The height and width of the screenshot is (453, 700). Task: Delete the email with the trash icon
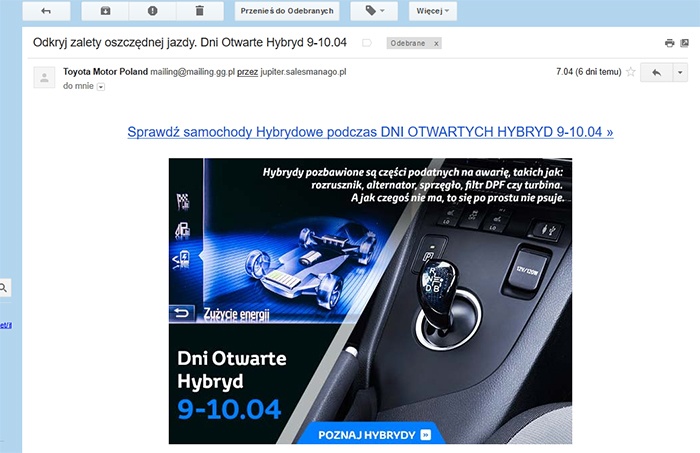200,11
